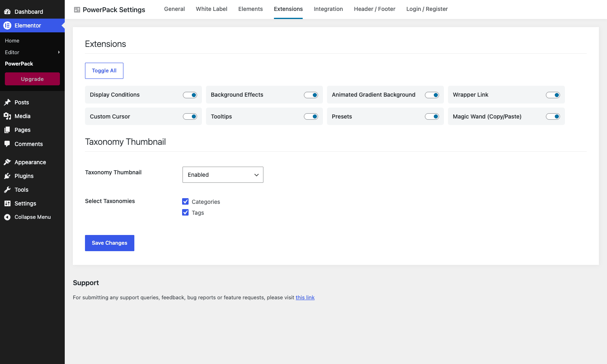This screenshot has width=607, height=364.
Task: Open the Integration tab
Action: 328,9
